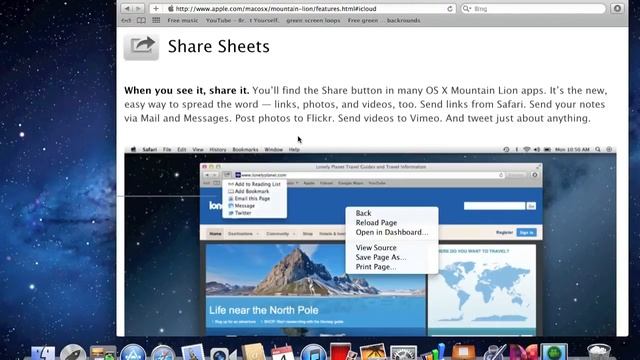Open the video camera app in Dock
Image resolution: width=640 pixels, height=360 pixels.
click(223, 353)
